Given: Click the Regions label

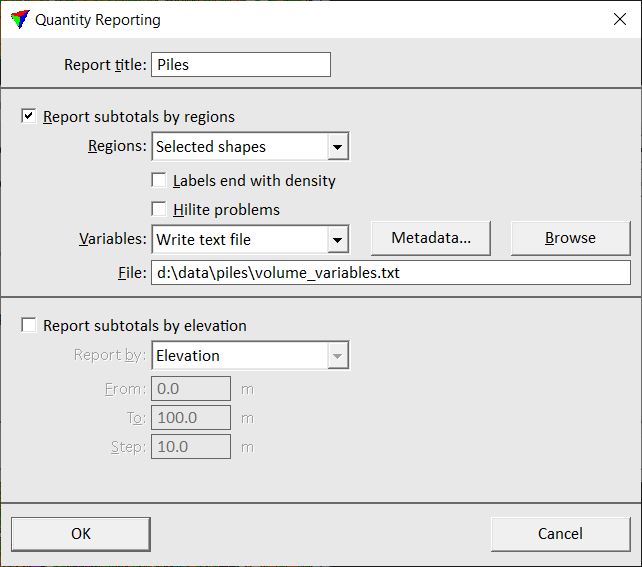Looking at the screenshot, I should [117, 146].
